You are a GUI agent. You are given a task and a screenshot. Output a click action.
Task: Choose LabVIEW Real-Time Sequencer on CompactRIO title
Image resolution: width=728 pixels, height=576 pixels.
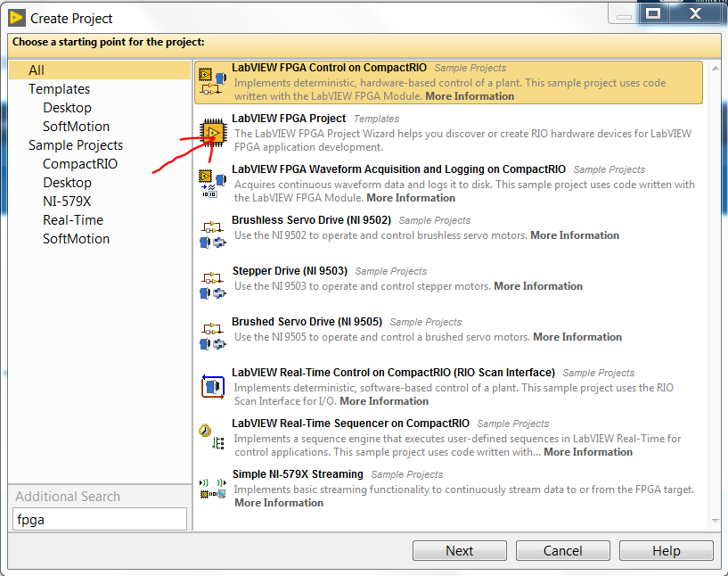coord(350,424)
